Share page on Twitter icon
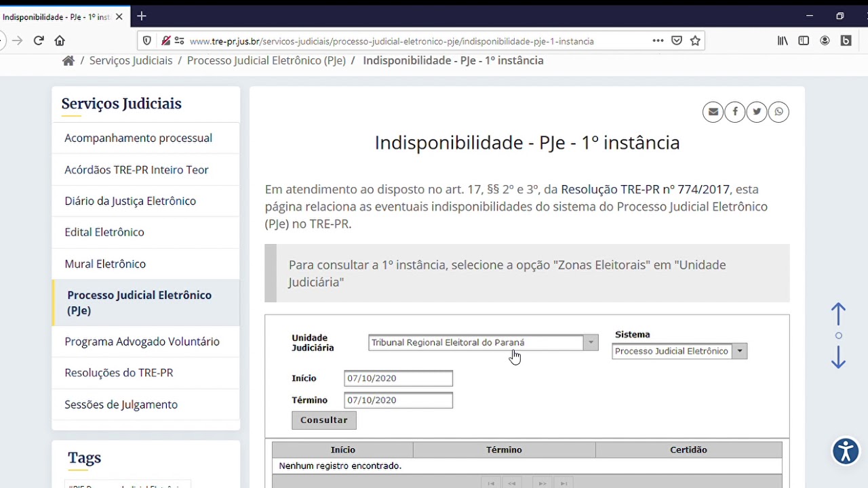Viewport: 868px width, 488px height. [x=757, y=112]
